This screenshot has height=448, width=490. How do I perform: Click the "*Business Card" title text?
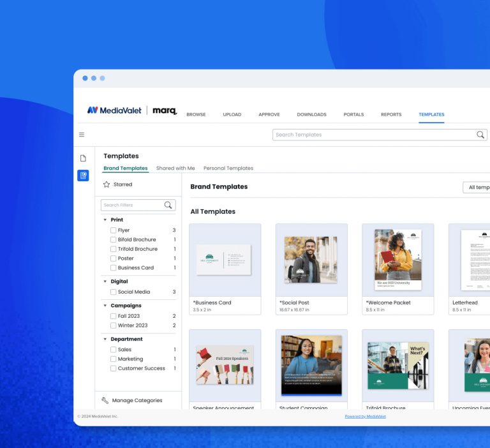(212, 302)
